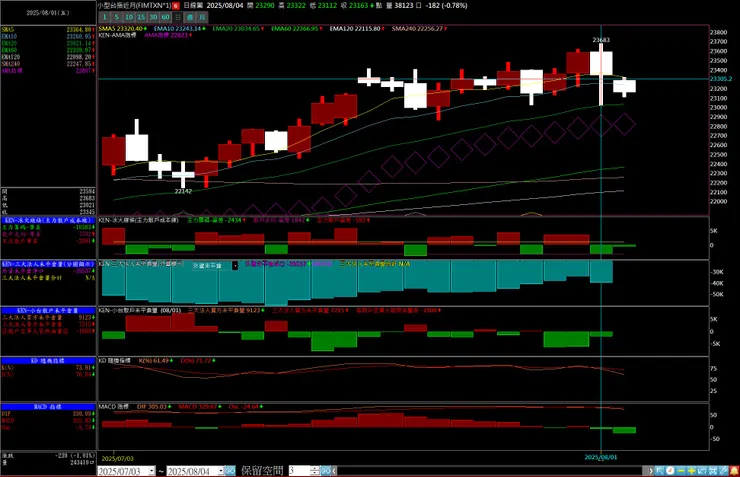The image size is (740, 477).
Task: Click the reserved space value field showing 3
Action: tap(299, 470)
